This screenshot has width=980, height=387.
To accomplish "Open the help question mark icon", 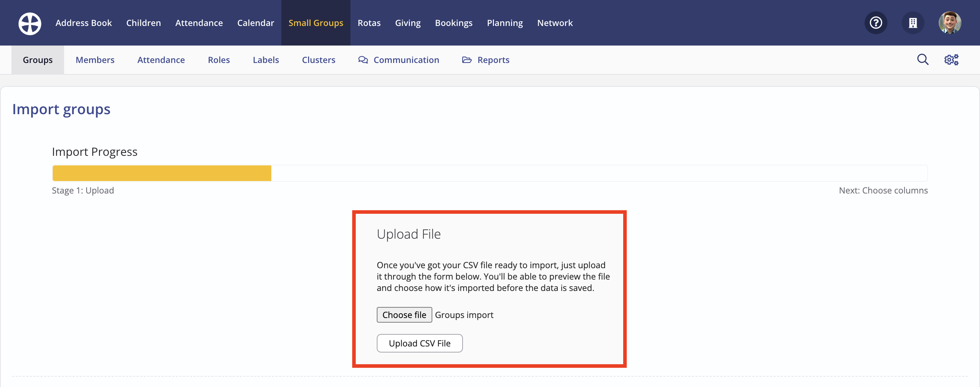I will (876, 23).
